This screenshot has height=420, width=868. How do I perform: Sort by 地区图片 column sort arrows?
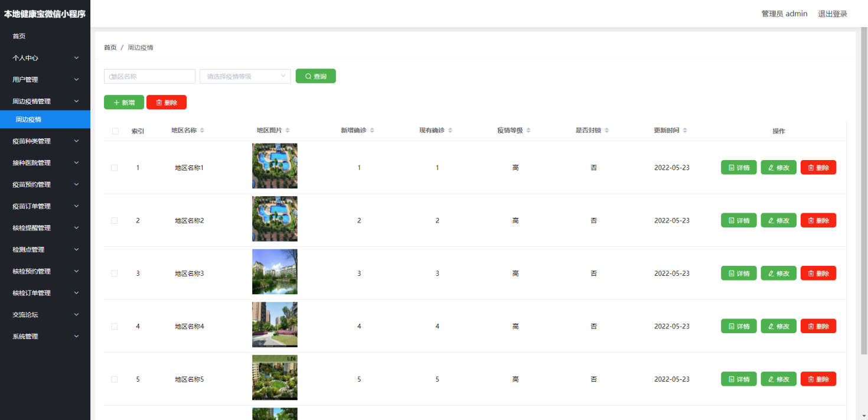click(x=287, y=131)
